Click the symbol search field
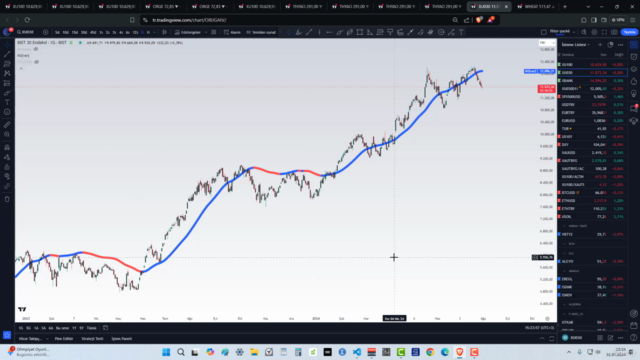 click(x=27, y=32)
